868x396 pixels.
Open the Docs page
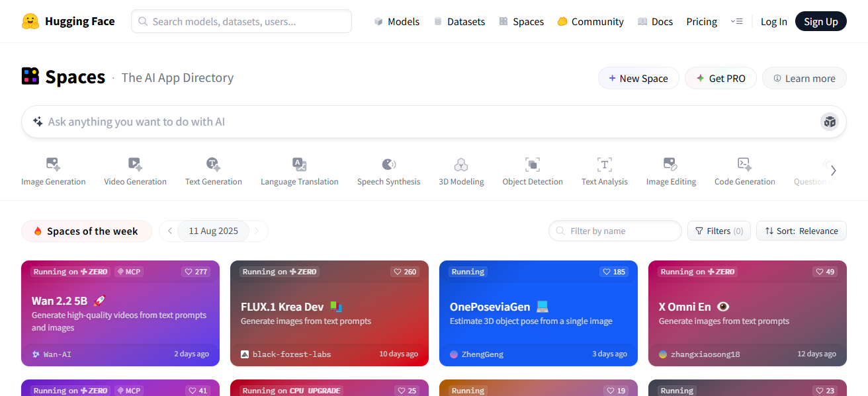click(x=655, y=22)
